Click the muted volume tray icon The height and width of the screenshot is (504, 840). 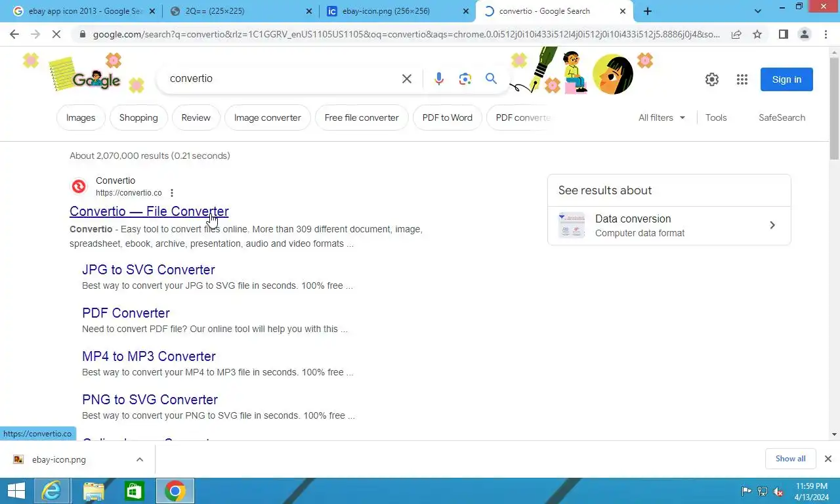click(778, 492)
